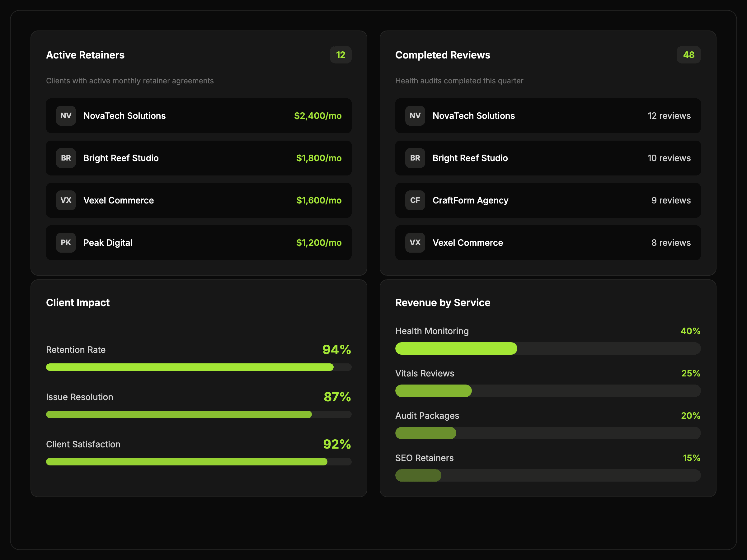Click the Active Retainers count badge 12
The image size is (747, 560).
341,55
